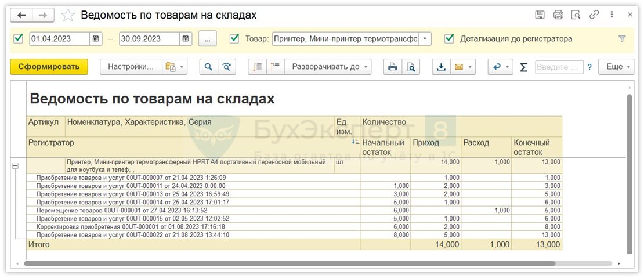Click the back navigation arrow
This screenshot has width=644, height=278.
pyautogui.click(x=21, y=15)
